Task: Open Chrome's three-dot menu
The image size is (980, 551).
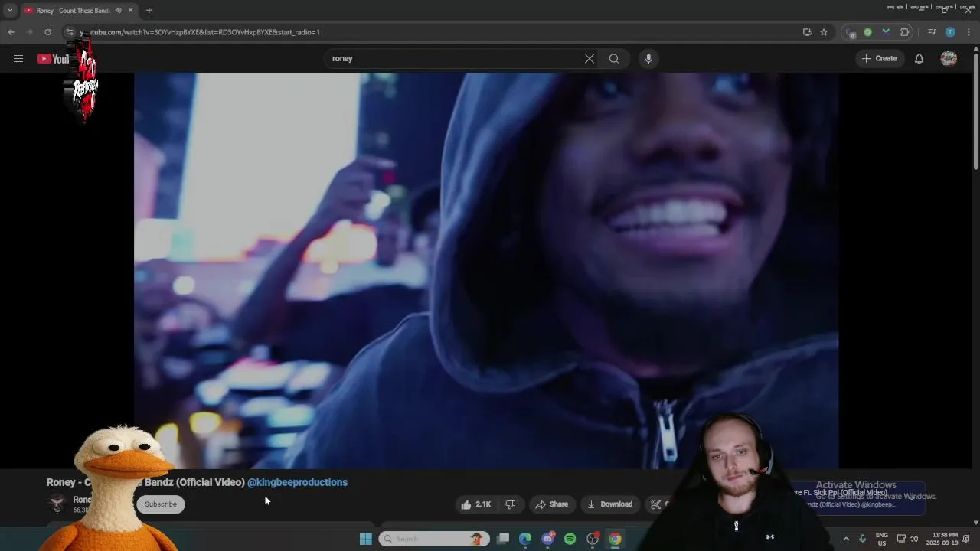Action: click(969, 32)
